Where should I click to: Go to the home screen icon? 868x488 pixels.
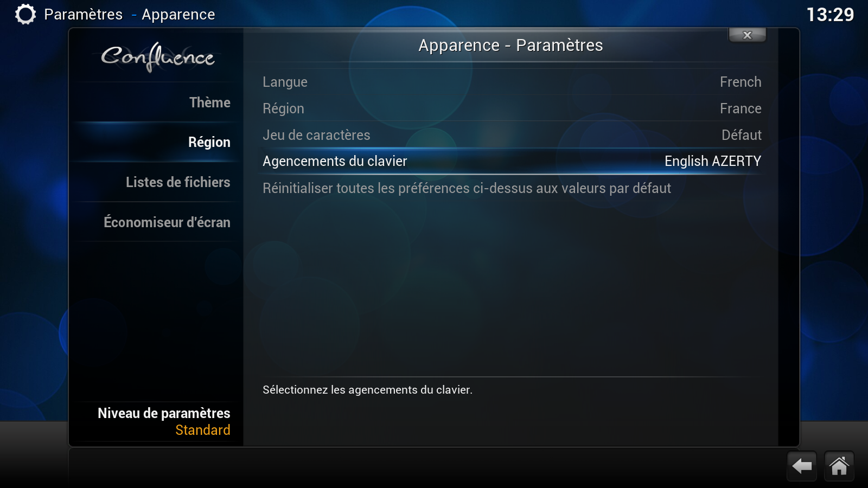tap(839, 466)
